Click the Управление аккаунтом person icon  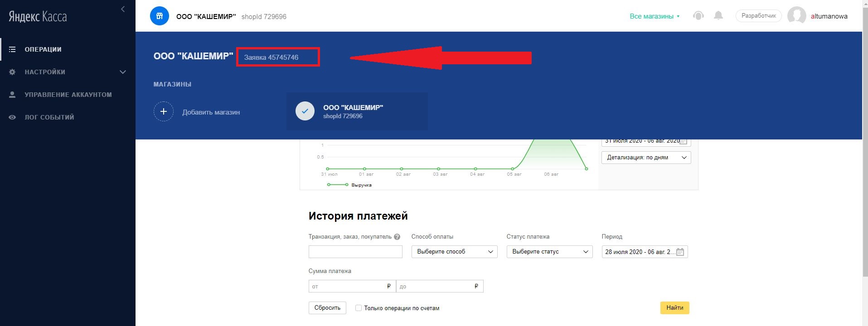(x=12, y=95)
